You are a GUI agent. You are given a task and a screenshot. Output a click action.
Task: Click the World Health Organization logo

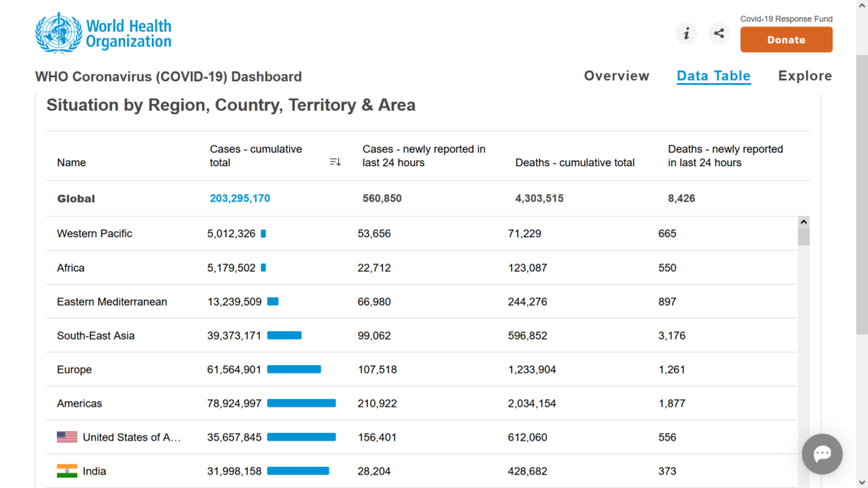coord(103,33)
